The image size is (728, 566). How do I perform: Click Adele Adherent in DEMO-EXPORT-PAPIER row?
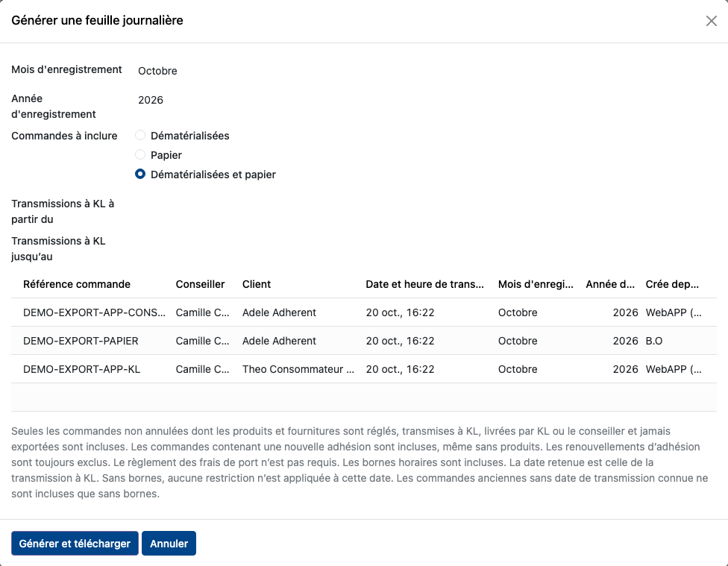279,341
